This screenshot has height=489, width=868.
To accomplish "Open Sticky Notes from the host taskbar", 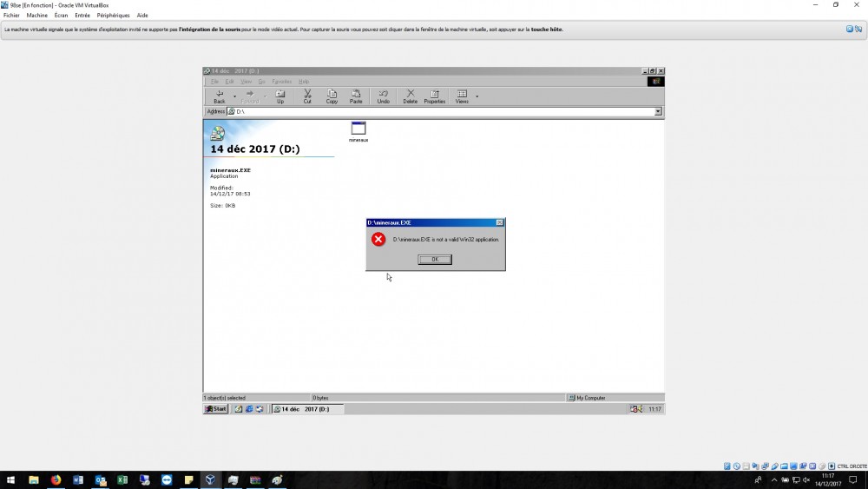I will point(188,480).
